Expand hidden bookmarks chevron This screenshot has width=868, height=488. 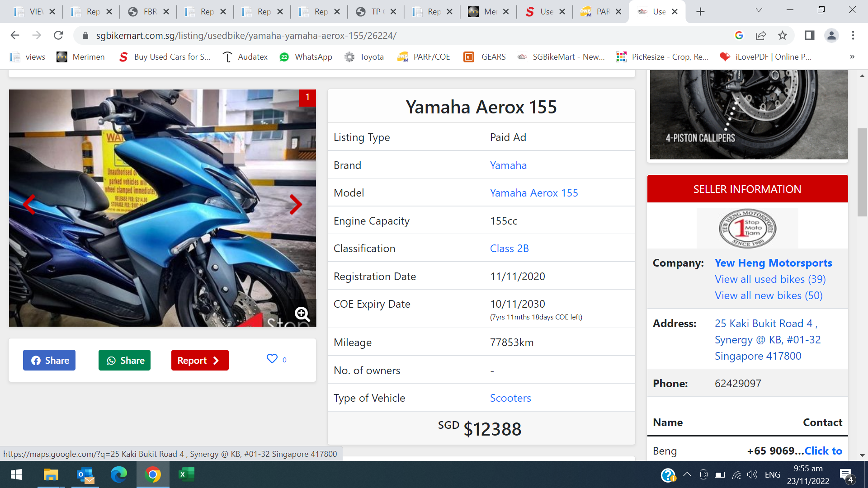pos(852,57)
